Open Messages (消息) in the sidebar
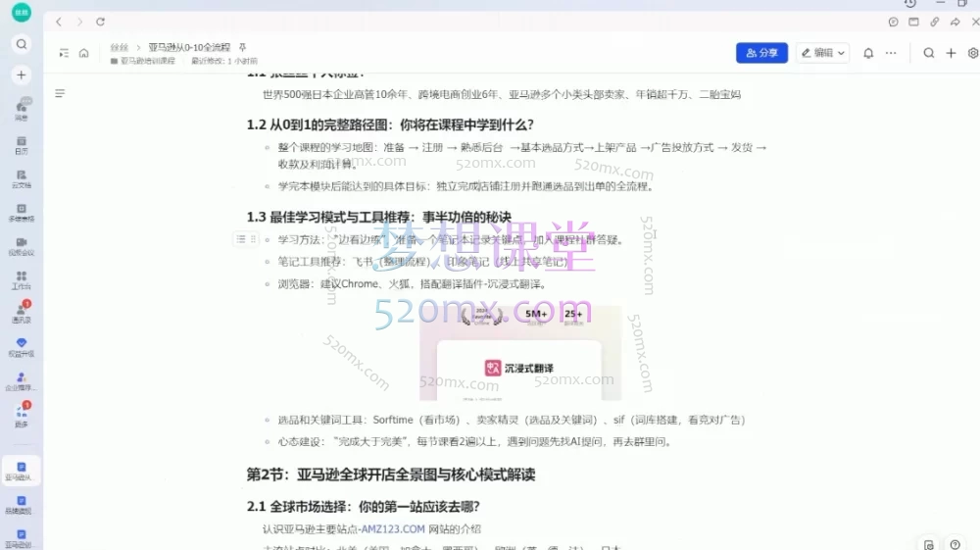The image size is (980, 550). point(22,110)
